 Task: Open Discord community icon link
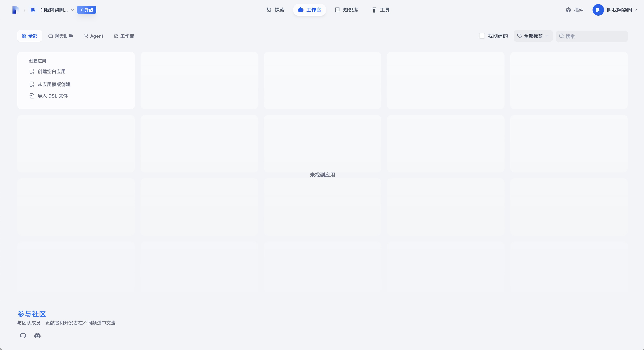coord(37,335)
